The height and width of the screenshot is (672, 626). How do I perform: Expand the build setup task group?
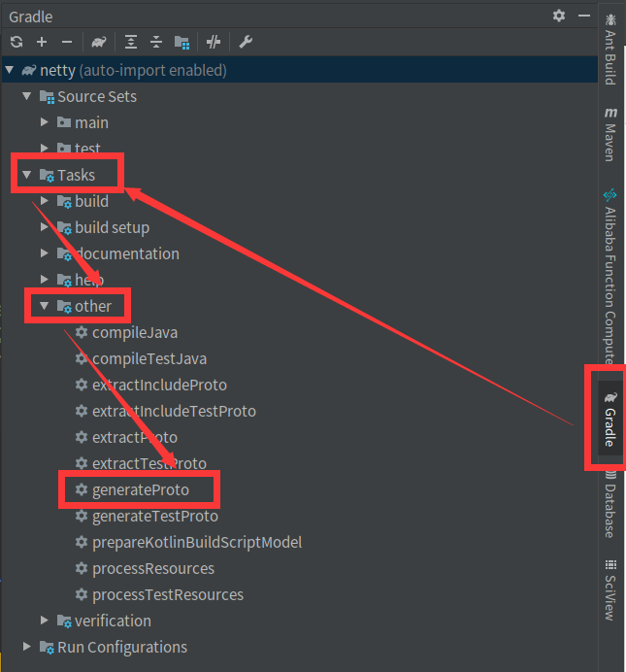[x=44, y=226]
